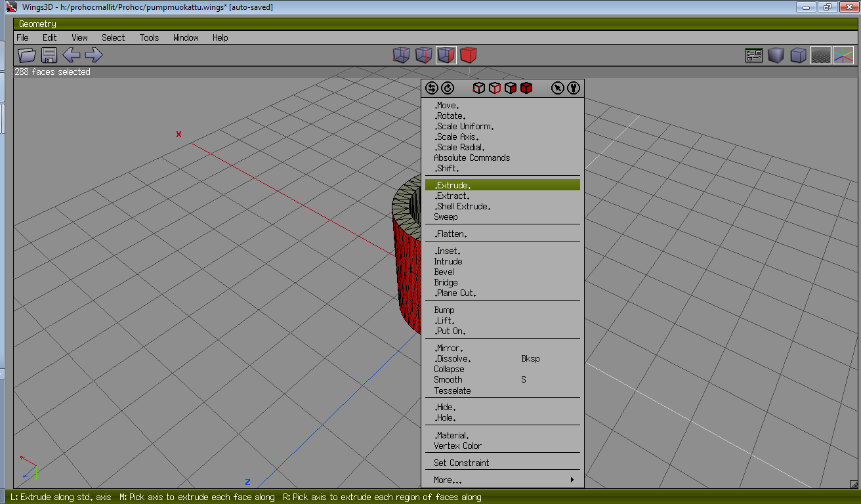Open the Edit menu
The width and height of the screenshot is (861, 504).
[50, 37]
